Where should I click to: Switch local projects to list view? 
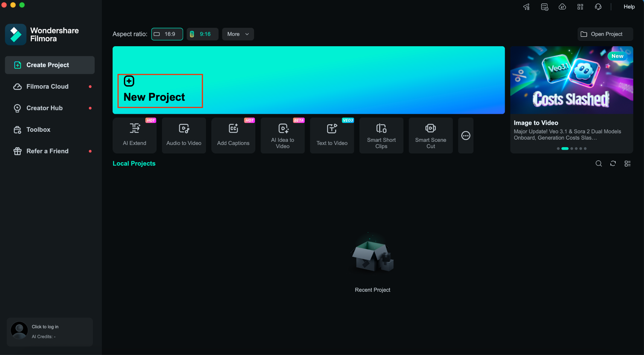click(x=628, y=164)
